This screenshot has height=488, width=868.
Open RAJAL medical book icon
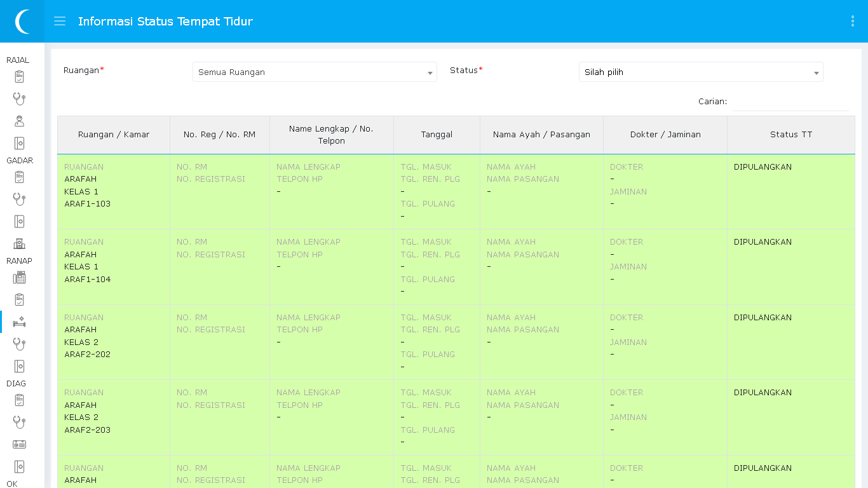pos(19,143)
